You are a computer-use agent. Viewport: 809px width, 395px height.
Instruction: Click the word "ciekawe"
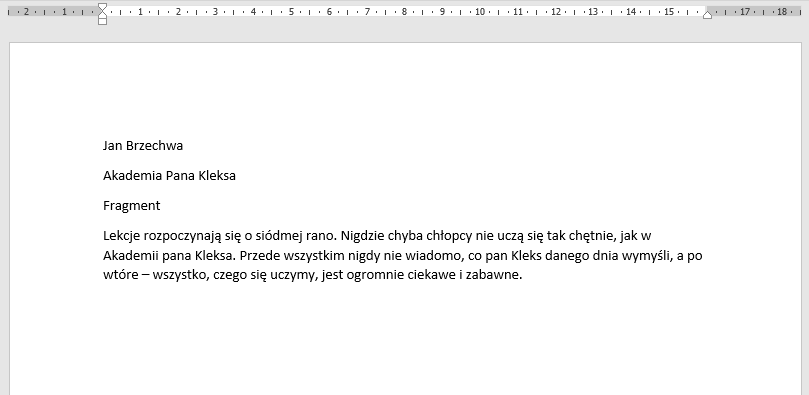pos(431,275)
